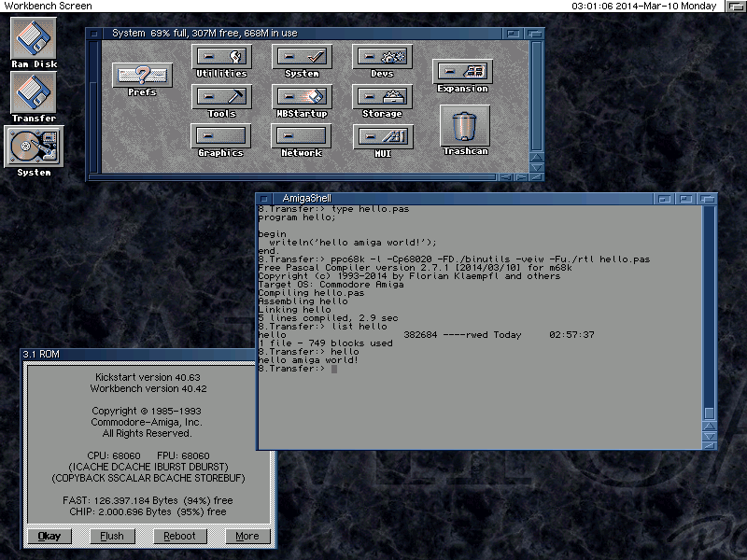Click the Reboot button

179,536
